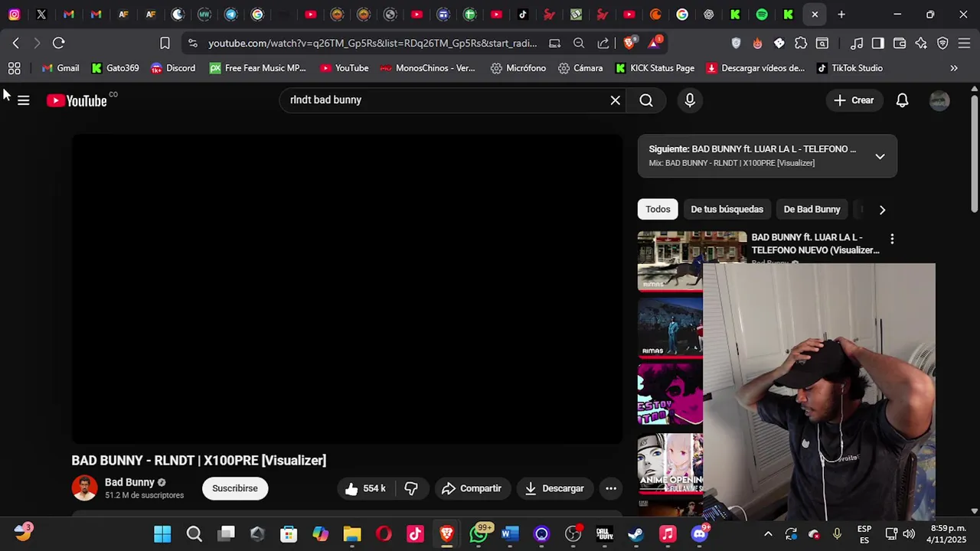
Task: Clear the search box with the X
Action: [615, 100]
